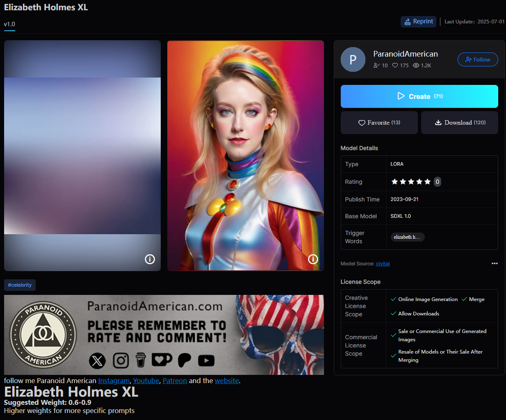The width and height of the screenshot is (506, 420).
Task: Click the #celebrity tag
Action: (20, 285)
